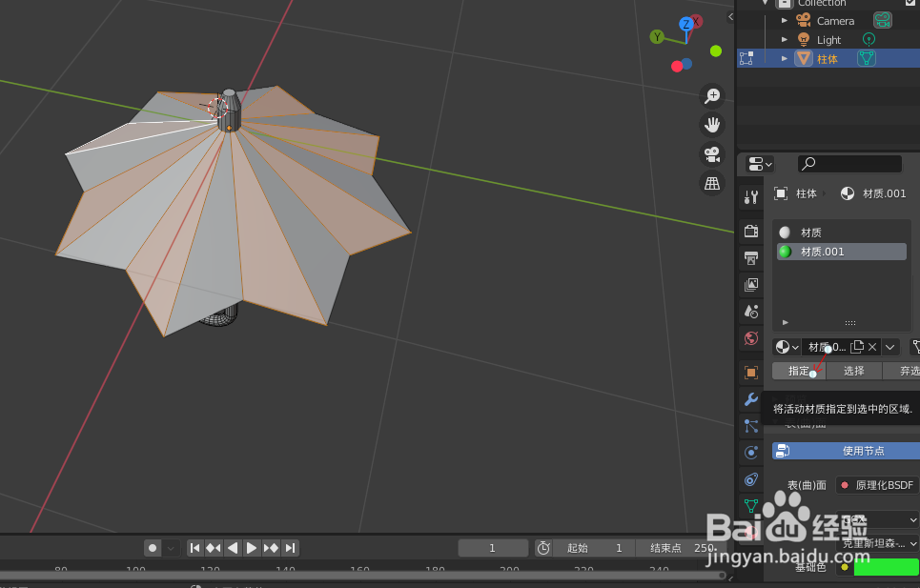The height and width of the screenshot is (588, 920).
Task: Click the 使用节点 button
Action: (844, 451)
